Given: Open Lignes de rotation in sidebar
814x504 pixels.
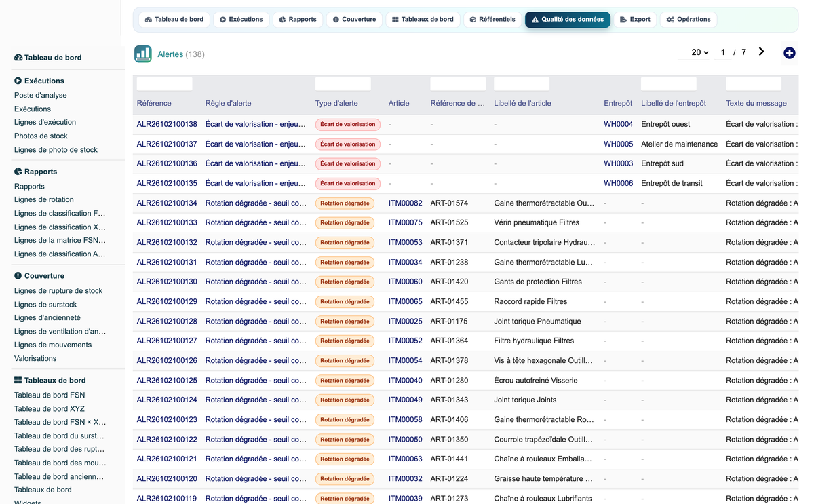Looking at the screenshot, I should click(44, 200).
